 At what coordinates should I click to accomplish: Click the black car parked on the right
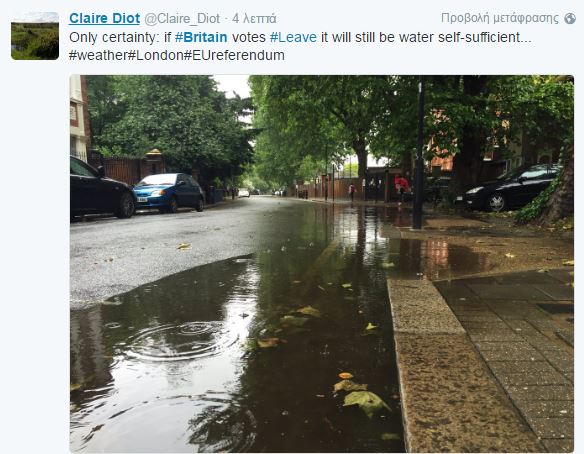coord(508,188)
